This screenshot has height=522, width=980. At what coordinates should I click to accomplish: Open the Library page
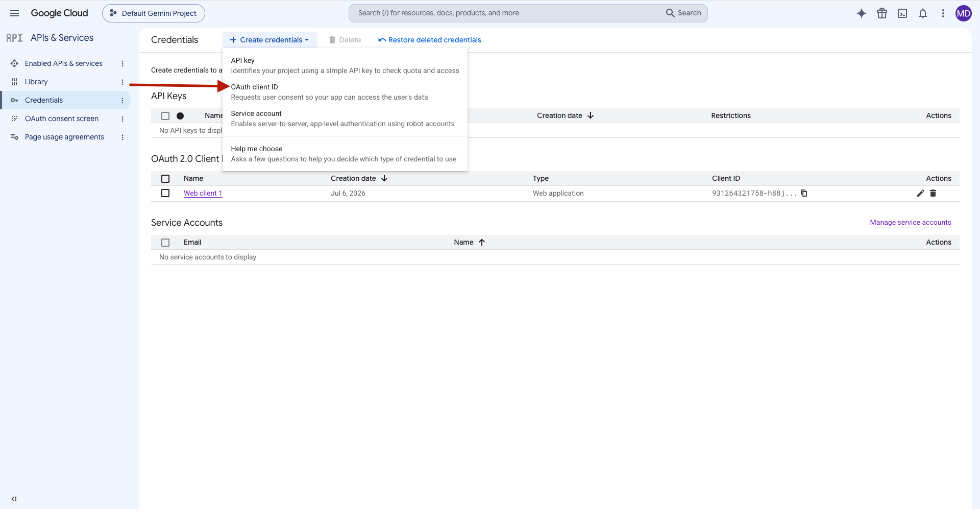pos(36,82)
